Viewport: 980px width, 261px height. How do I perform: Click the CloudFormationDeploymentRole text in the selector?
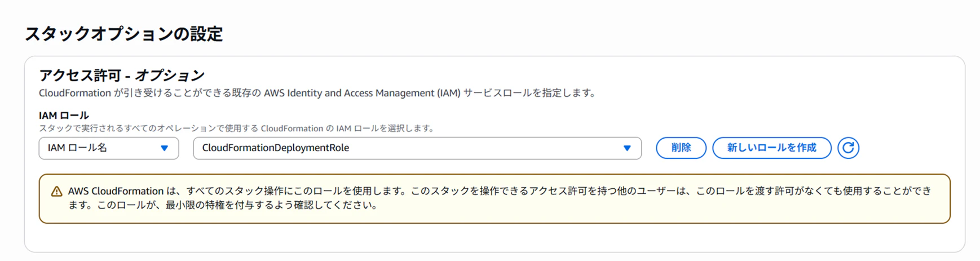tap(276, 148)
